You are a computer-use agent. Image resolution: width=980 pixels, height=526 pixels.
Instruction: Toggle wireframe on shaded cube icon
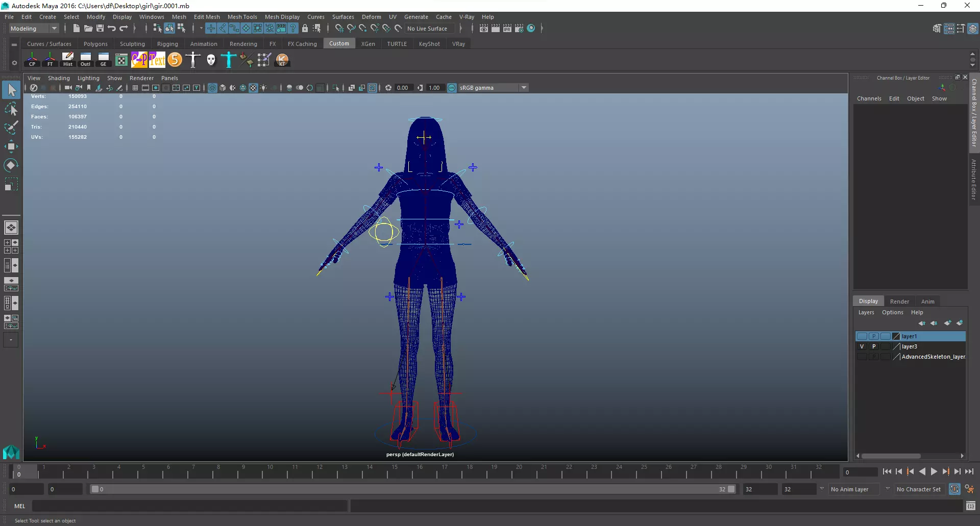coord(243,88)
